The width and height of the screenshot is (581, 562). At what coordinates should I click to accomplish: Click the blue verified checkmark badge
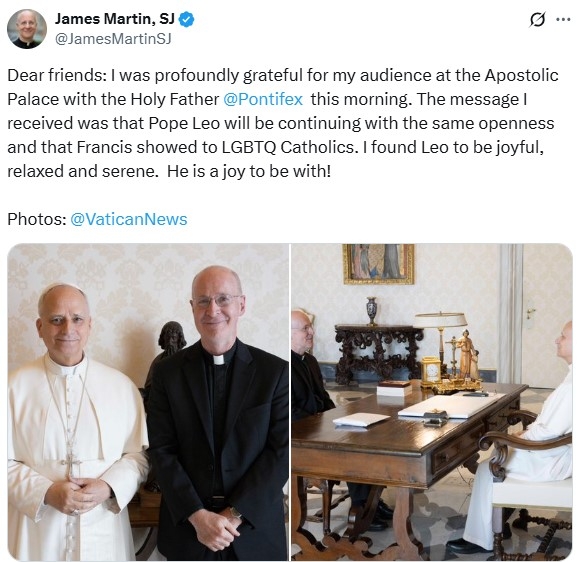tap(186, 20)
